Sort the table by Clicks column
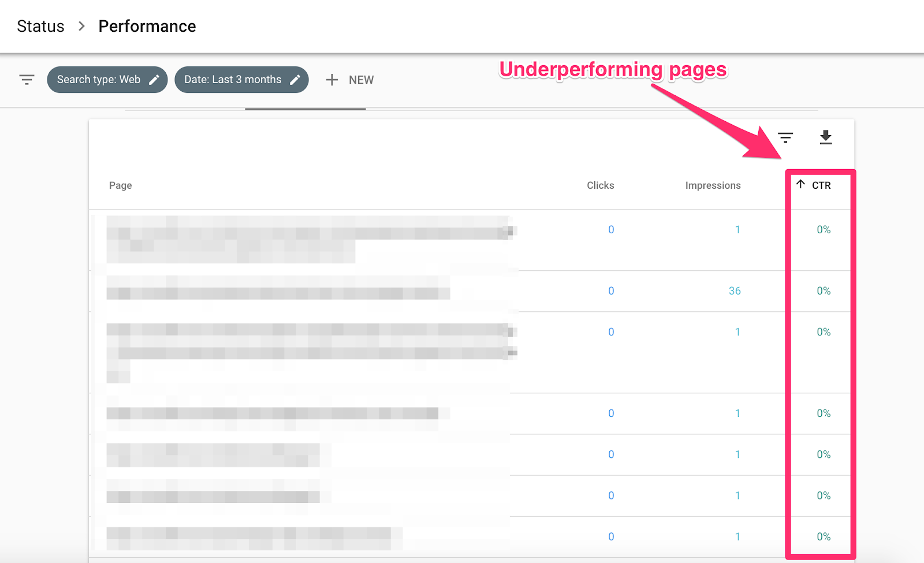Image resolution: width=924 pixels, height=563 pixels. click(600, 185)
